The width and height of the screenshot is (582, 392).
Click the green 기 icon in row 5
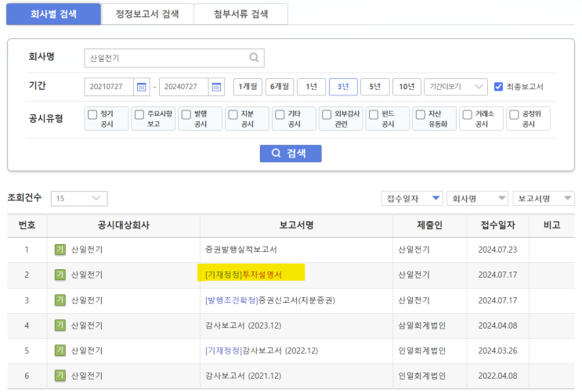(60, 351)
